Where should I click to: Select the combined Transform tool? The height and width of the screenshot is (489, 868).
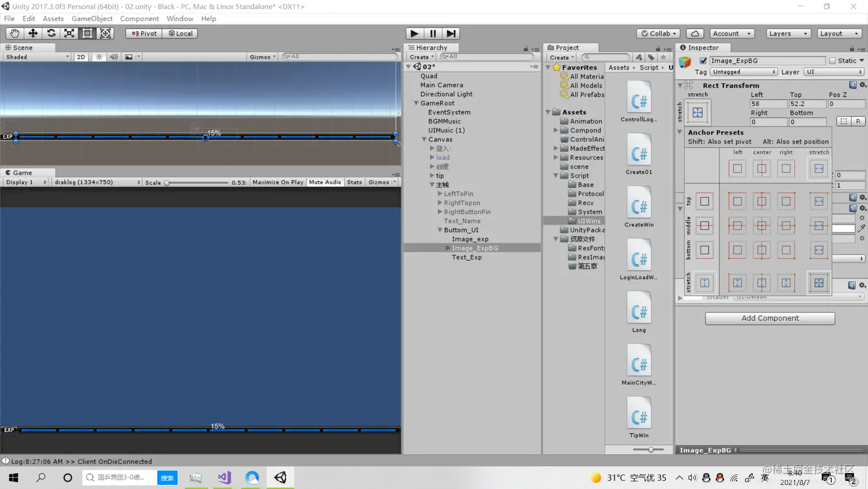point(106,33)
